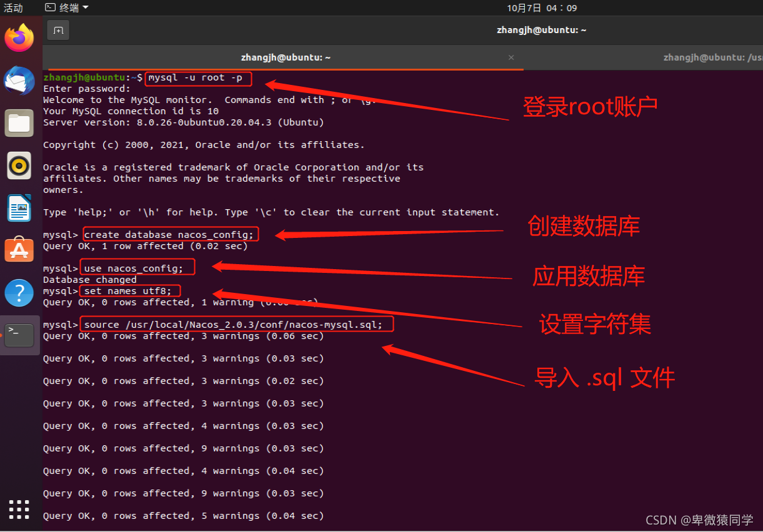Open Rhythmbox music player in dock

19,165
